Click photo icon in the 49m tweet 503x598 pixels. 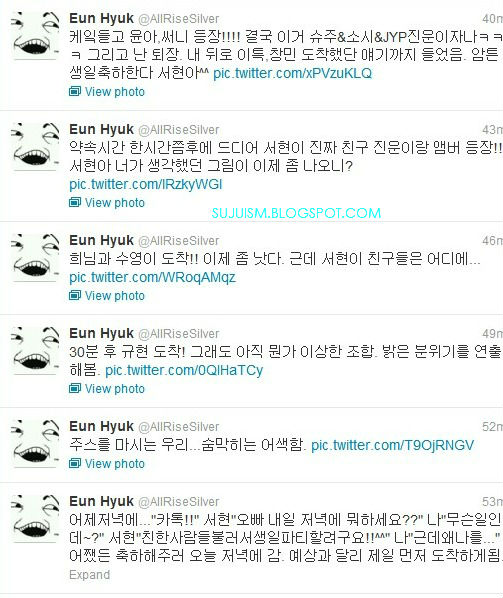[x=75, y=389]
